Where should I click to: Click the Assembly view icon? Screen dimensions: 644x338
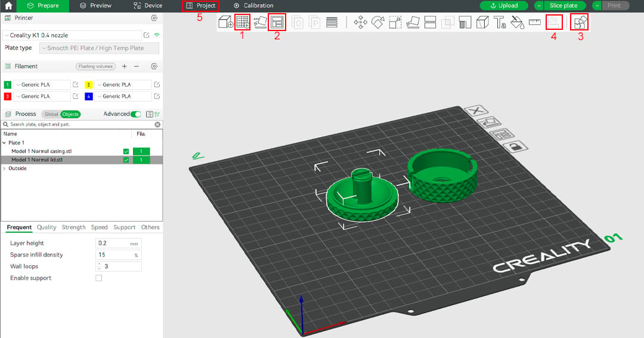tap(580, 22)
